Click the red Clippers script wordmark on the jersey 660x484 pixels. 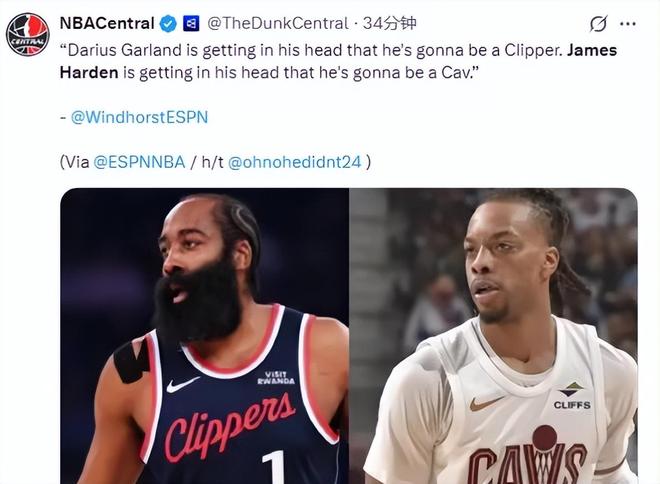(230, 426)
